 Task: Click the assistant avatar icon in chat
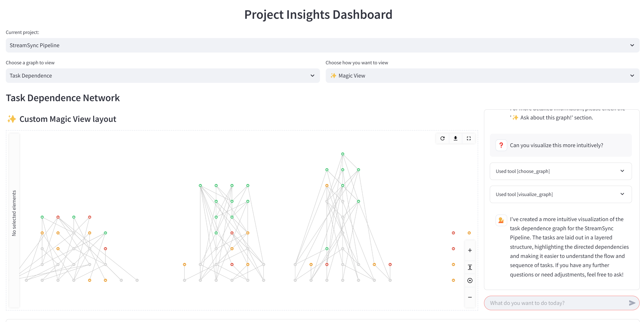click(x=501, y=220)
